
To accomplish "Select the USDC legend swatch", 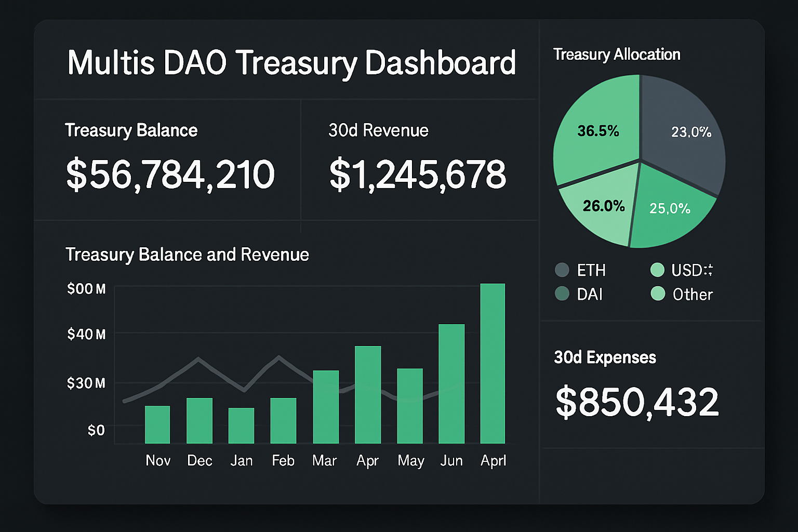I will pos(658,270).
